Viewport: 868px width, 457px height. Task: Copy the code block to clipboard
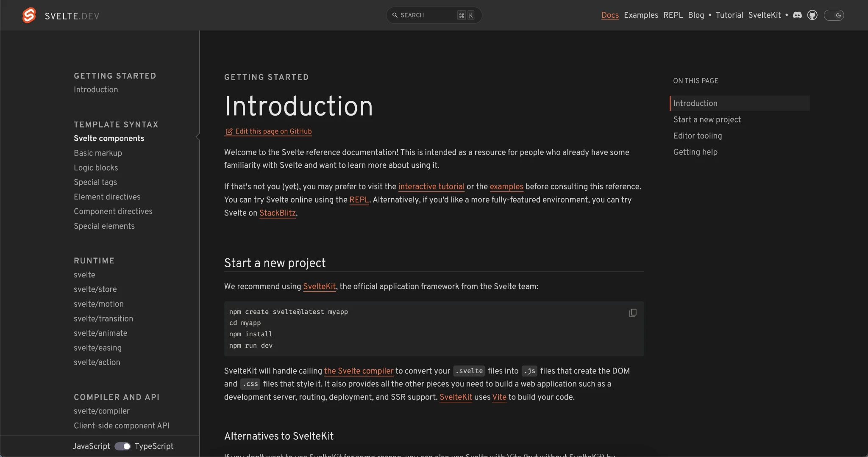click(632, 313)
